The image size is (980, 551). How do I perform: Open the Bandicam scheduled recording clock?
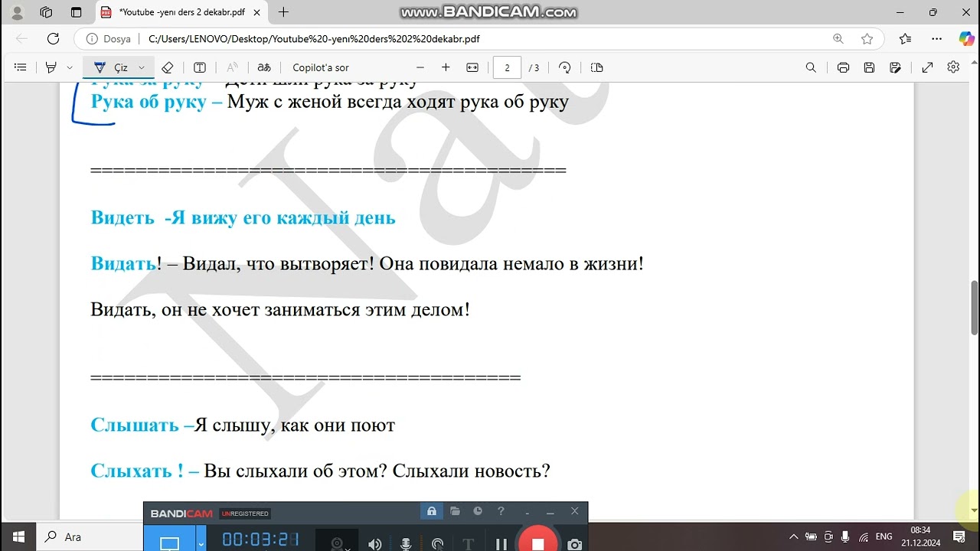[x=478, y=511]
